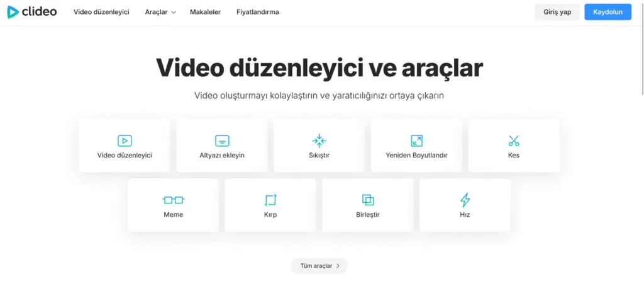644x308 pixels.
Task: Select the Hız lightning bolt icon
Action: [x=465, y=200]
